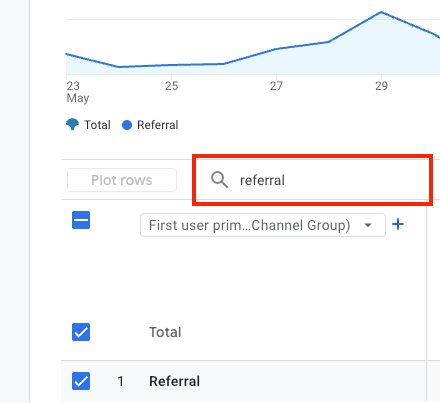Click the 23 May axis label
440x403 pixels.
(78, 92)
